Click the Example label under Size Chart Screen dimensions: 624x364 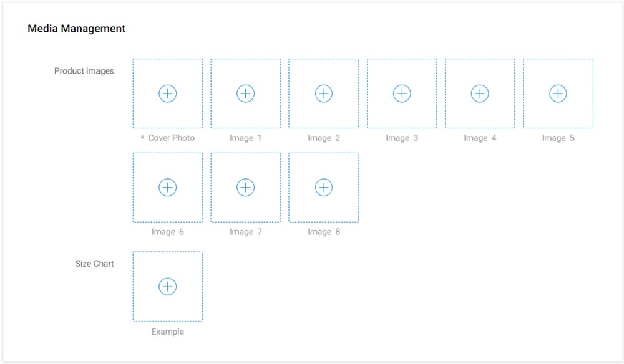tap(167, 332)
